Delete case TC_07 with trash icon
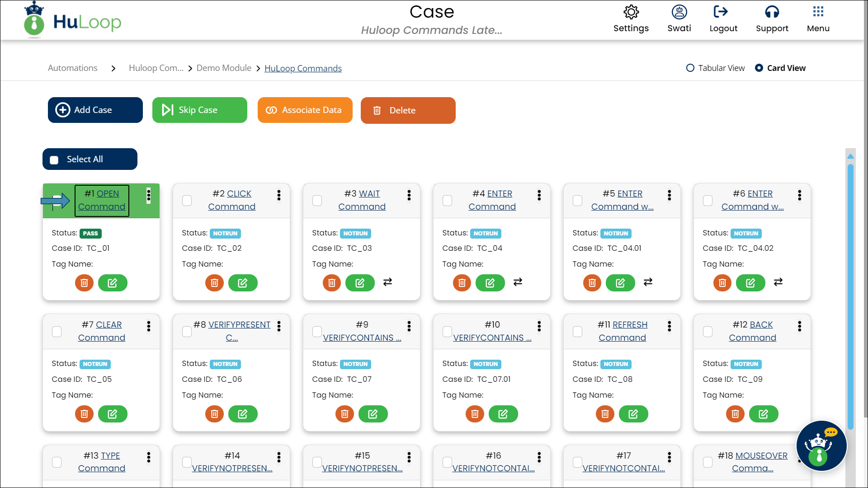 [x=344, y=414]
